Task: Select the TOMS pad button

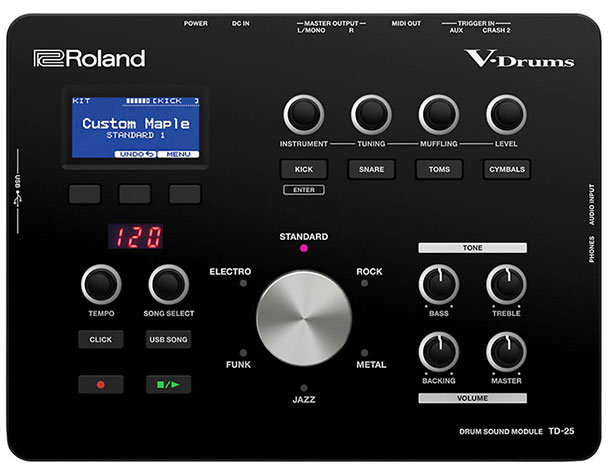Action: pyautogui.click(x=439, y=169)
